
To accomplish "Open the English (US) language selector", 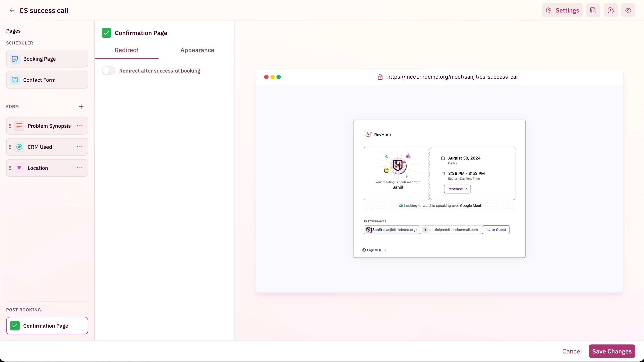I will point(374,250).
